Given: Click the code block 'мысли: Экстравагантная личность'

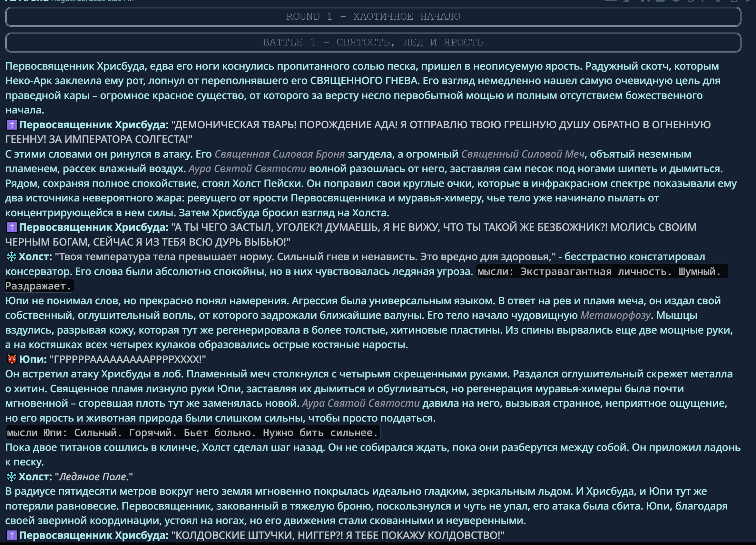Looking at the screenshot, I should pos(600,272).
